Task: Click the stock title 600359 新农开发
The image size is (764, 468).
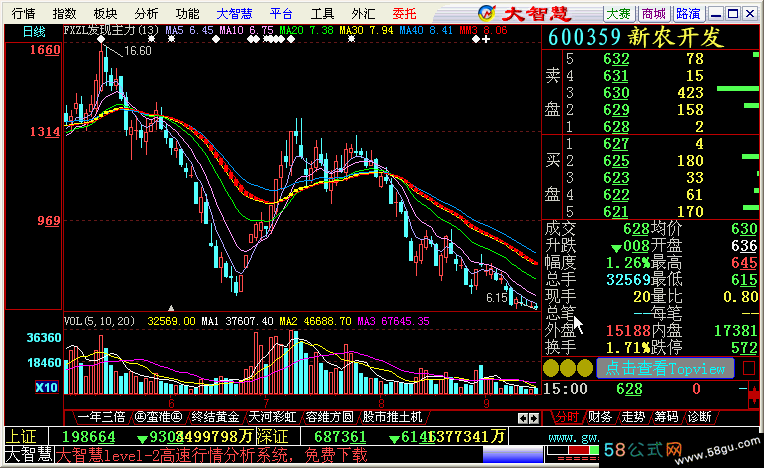Action: point(636,37)
